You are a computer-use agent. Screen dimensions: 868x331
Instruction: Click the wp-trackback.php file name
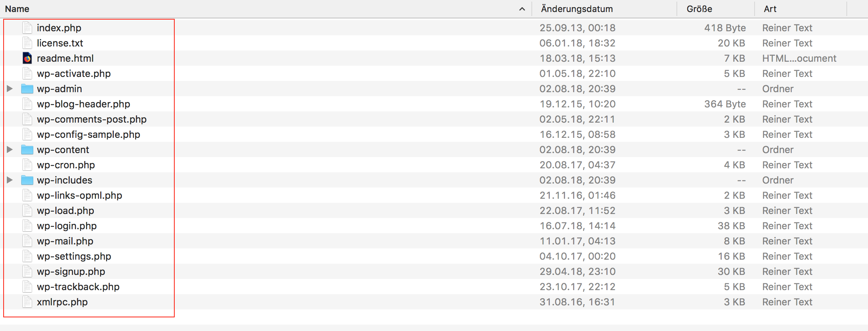pos(78,287)
